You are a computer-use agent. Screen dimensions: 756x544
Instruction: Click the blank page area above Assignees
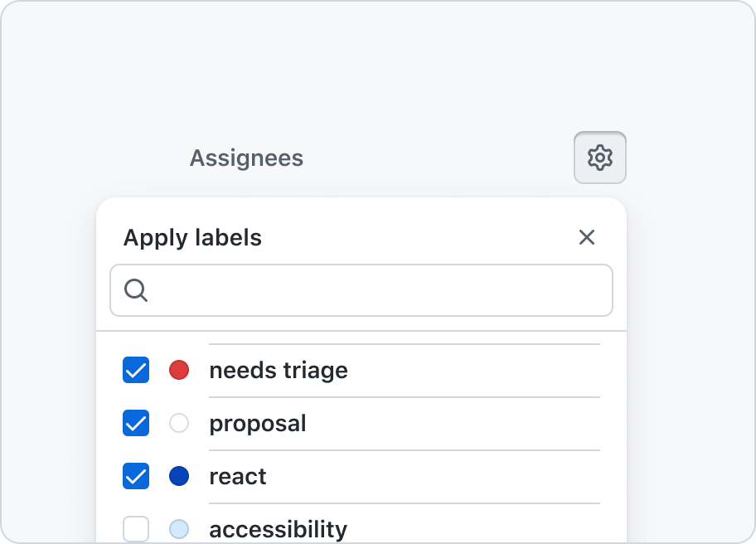click(x=378, y=63)
